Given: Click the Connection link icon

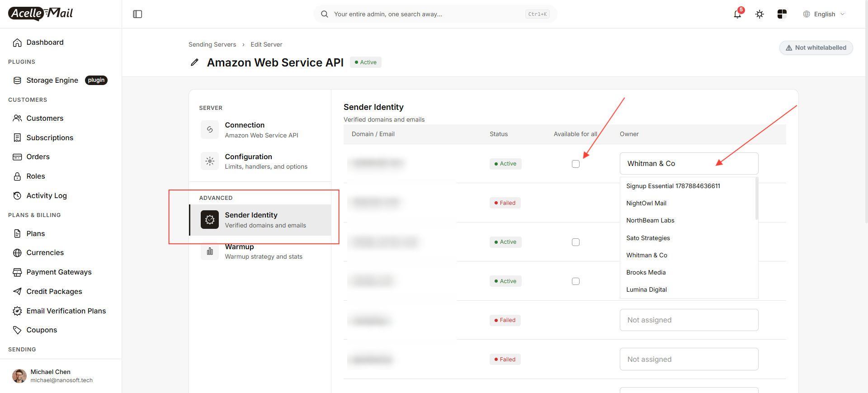Looking at the screenshot, I should click(210, 129).
